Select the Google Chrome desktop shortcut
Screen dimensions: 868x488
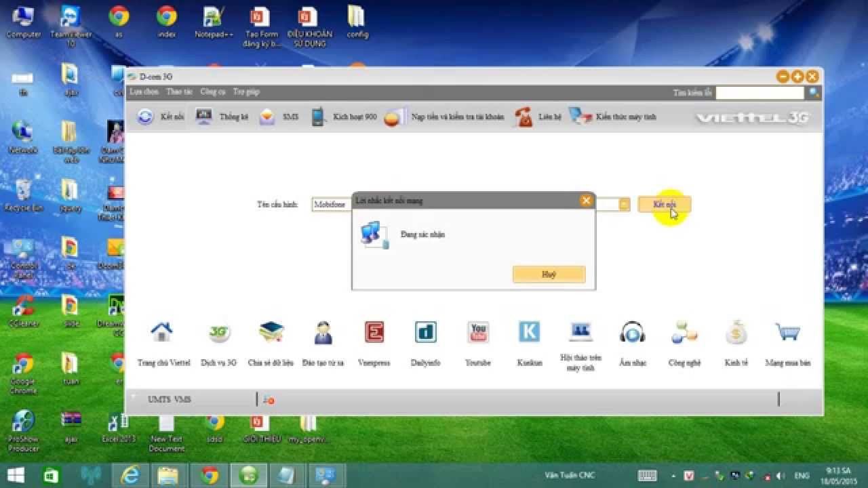[x=24, y=373]
